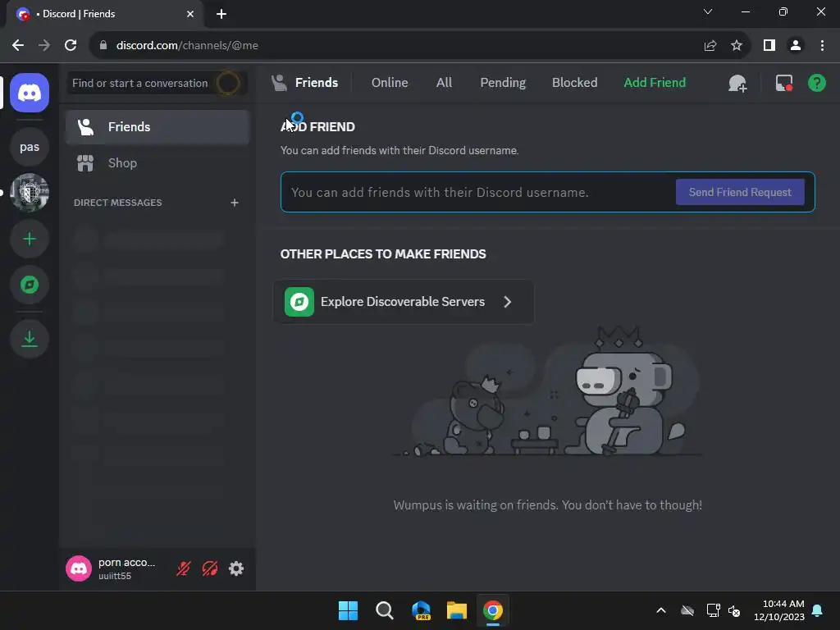Open notification bell in taskbar
840x630 pixels.
818,610
